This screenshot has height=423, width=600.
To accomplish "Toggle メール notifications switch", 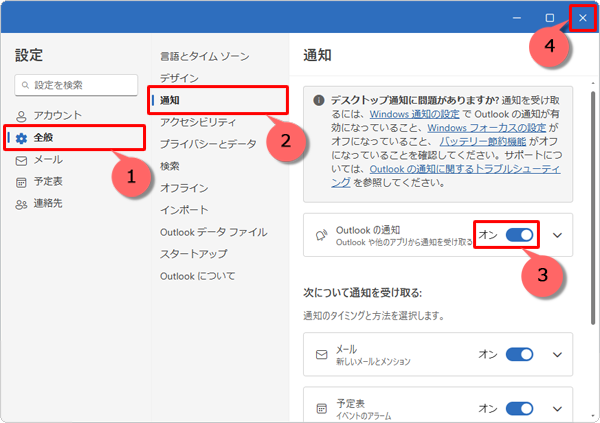I will (x=519, y=354).
